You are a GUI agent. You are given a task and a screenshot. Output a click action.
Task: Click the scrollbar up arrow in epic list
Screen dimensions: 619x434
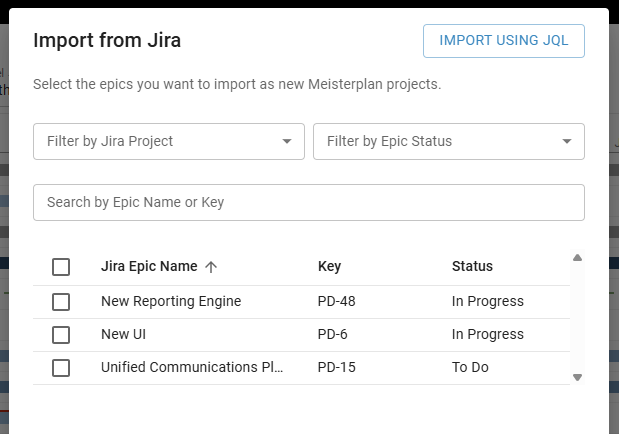tap(578, 258)
